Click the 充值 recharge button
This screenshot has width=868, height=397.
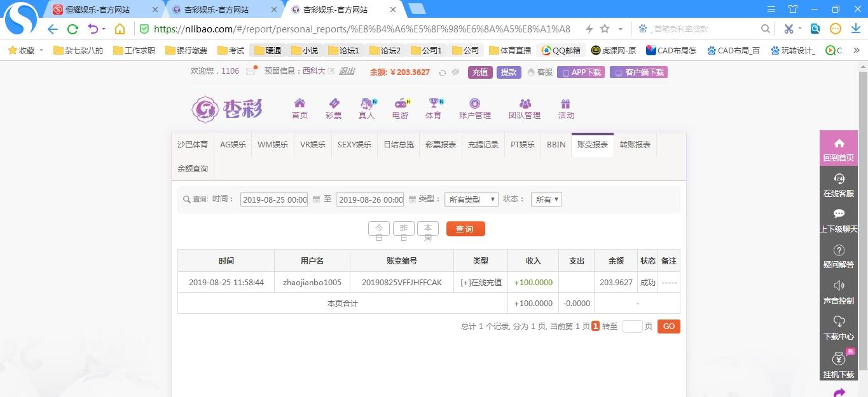(480, 72)
